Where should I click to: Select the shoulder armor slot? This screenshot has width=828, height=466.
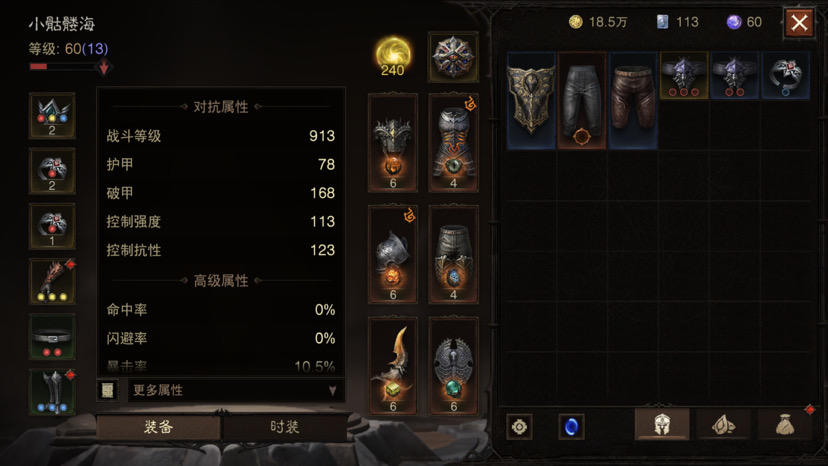(x=392, y=254)
